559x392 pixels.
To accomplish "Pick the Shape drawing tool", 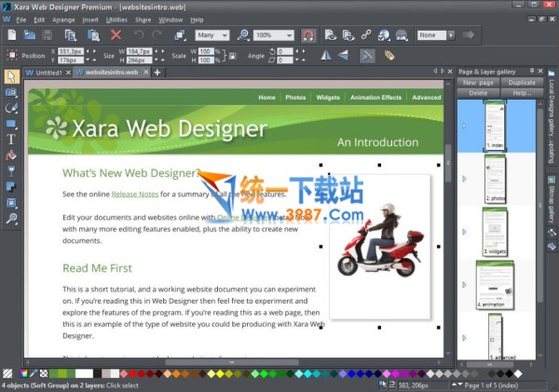I will click(11, 108).
